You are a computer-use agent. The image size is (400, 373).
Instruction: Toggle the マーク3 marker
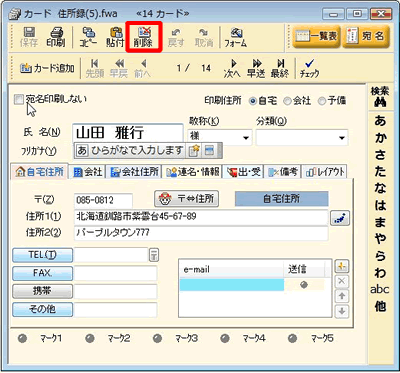coord(157,339)
